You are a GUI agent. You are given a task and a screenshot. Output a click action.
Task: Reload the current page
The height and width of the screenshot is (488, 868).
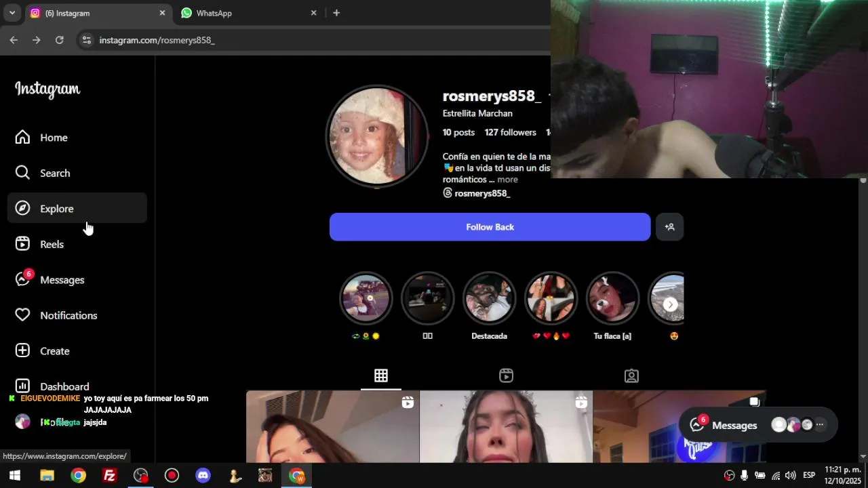point(60,40)
